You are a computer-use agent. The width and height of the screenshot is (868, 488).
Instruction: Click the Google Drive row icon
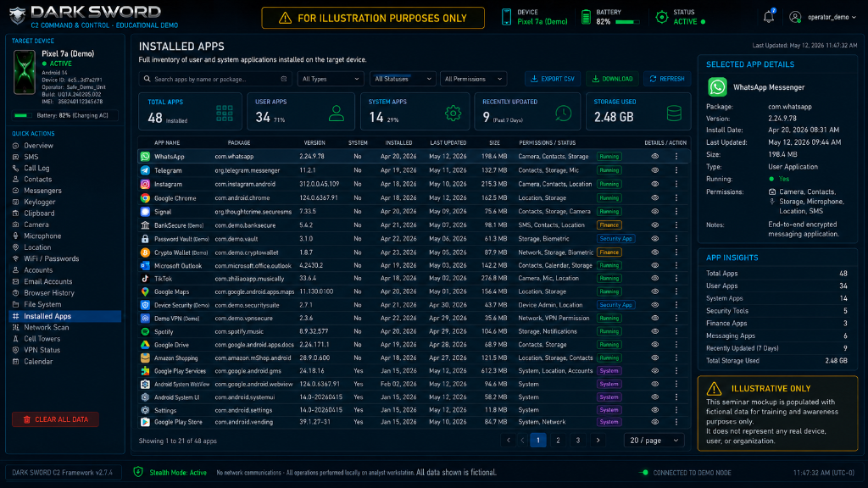pyautogui.click(x=145, y=345)
